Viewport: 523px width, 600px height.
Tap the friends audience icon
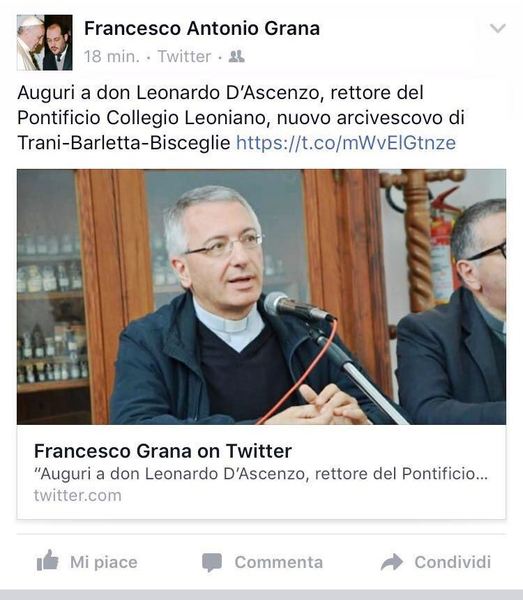tap(236, 57)
